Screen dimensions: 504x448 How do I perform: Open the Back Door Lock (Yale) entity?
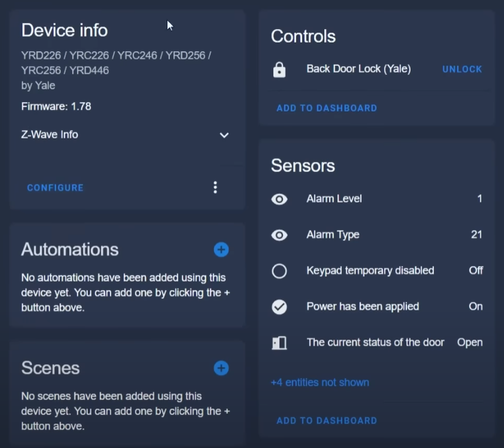coord(359,69)
